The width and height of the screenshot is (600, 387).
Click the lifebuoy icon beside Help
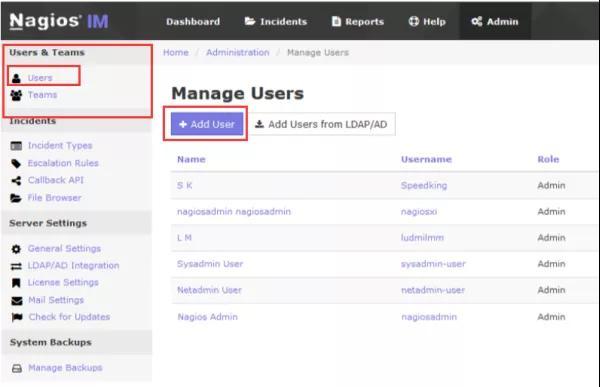[414, 21]
